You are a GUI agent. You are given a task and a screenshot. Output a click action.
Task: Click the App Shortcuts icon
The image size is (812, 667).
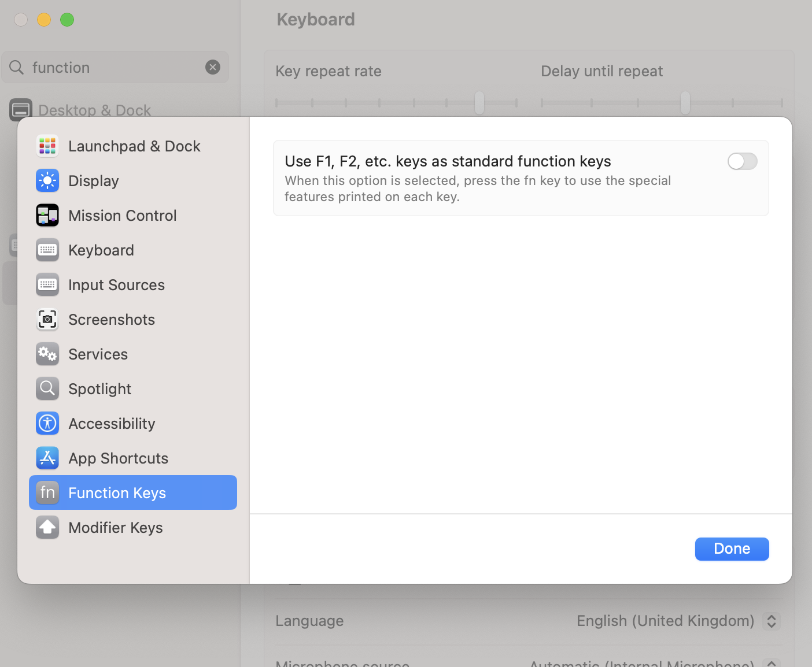[x=47, y=458]
